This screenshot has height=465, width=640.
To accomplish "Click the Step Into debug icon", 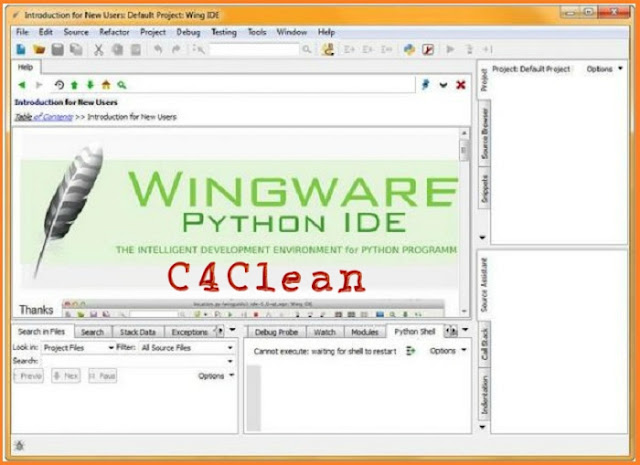I will [469, 49].
